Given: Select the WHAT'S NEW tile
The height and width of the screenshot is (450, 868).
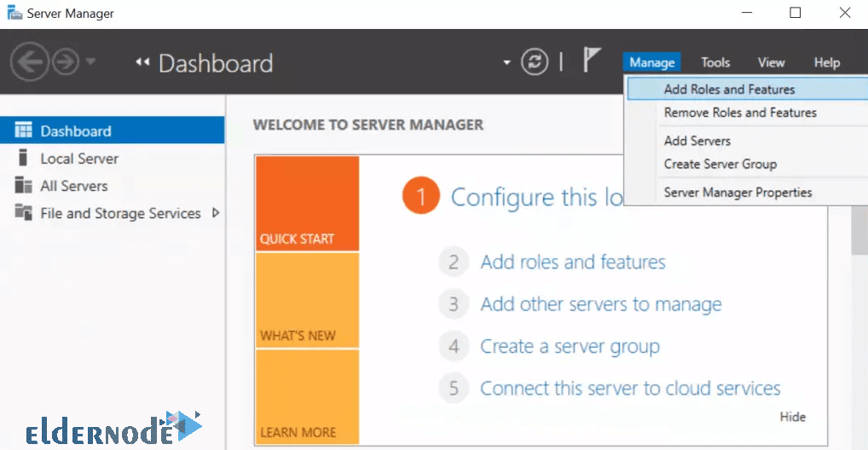Looking at the screenshot, I should 307,300.
